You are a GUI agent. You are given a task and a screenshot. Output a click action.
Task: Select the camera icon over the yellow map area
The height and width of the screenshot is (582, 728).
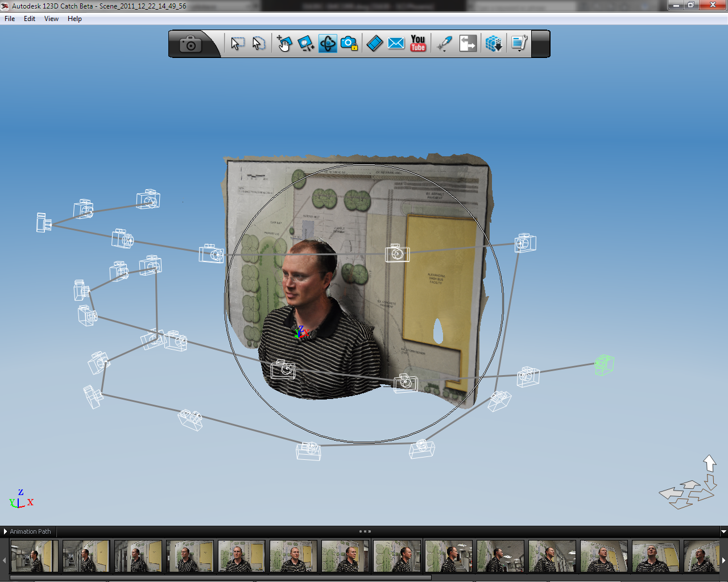click(397, 253)
